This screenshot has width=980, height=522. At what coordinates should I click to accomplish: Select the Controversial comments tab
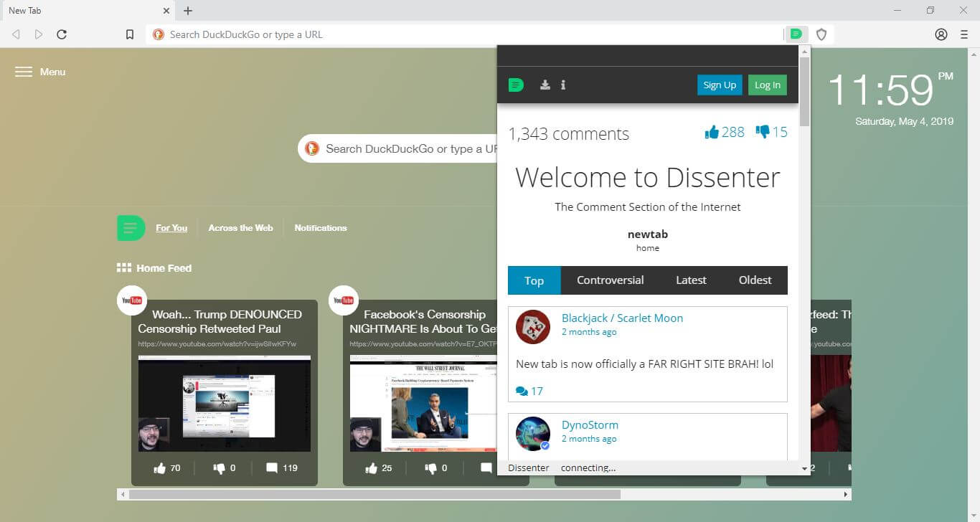tap(611, 280)
